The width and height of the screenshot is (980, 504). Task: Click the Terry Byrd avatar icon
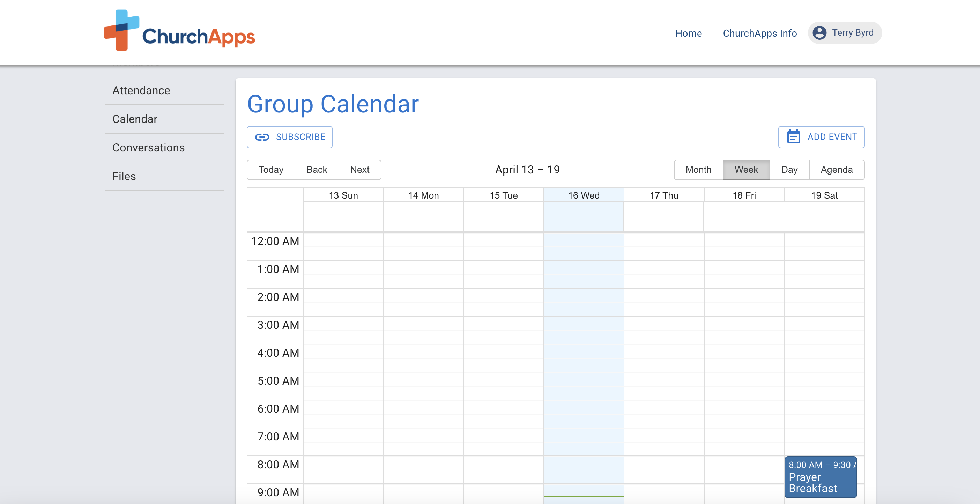pyautogui.click(x=819, y=33)
